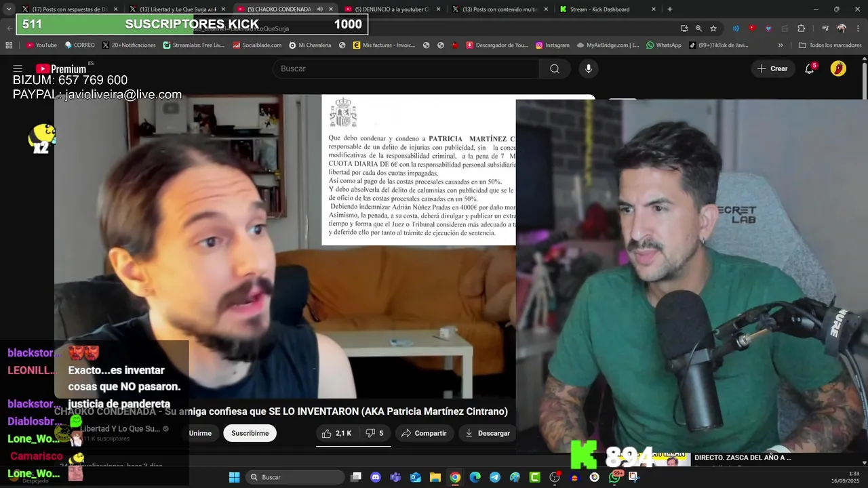Viewport: 868px width, 488px height.
Task: Open the CORREO bookmark
Action: tap(80, 45)
